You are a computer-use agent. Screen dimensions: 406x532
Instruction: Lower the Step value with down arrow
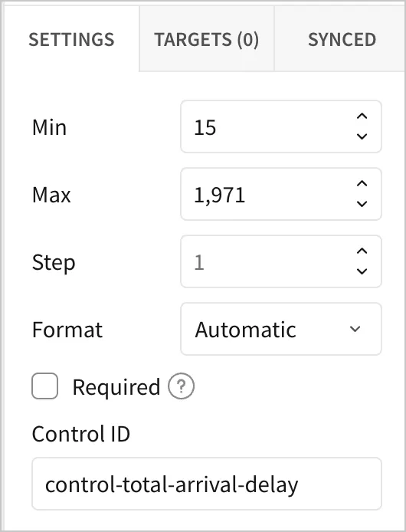[x=362, y=271]
